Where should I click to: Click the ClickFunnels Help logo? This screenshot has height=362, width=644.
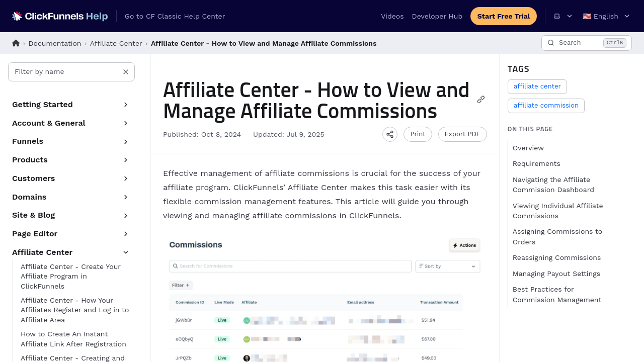(x=60, y=16)
